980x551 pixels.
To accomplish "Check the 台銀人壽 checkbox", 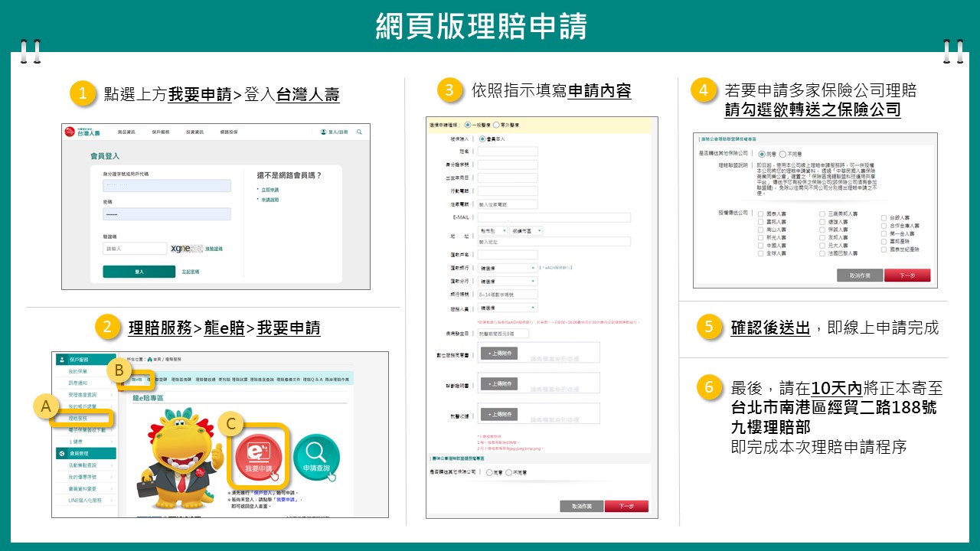I will (x=884, y=218).
